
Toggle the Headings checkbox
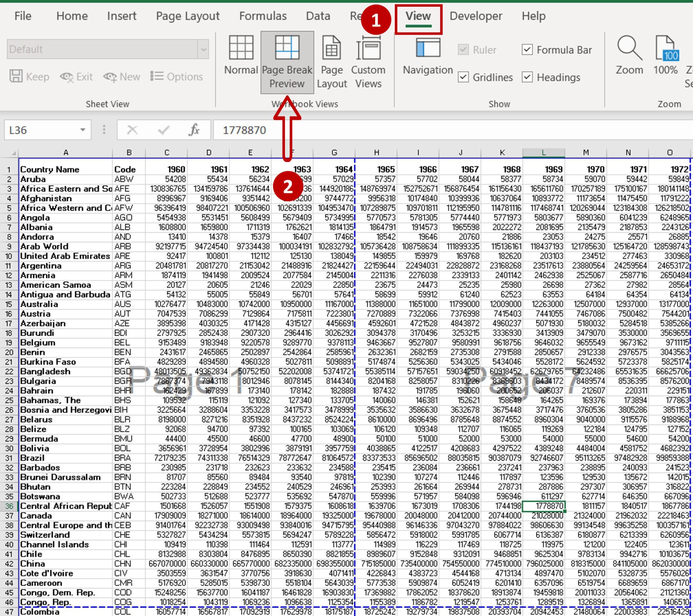pos(527,77)
